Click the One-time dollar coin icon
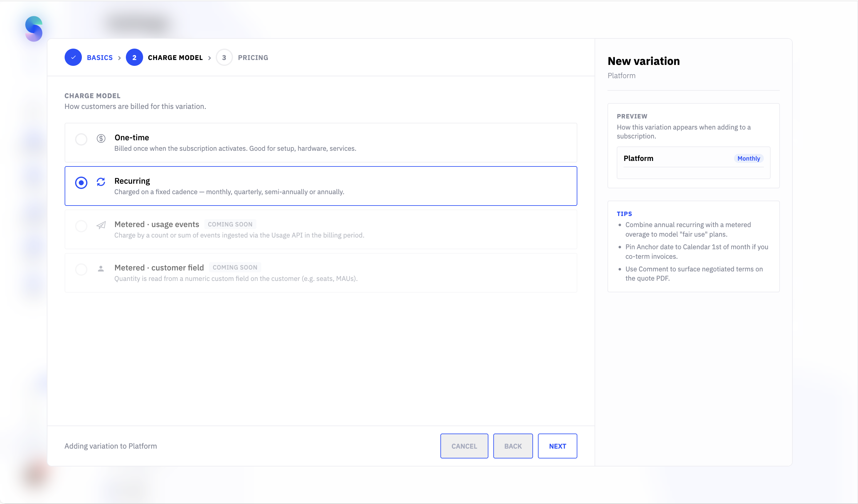858x504 pixels. (101, 138)
